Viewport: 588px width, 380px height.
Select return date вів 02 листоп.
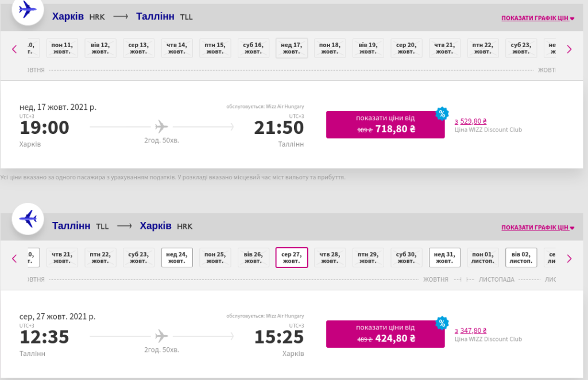521,258
